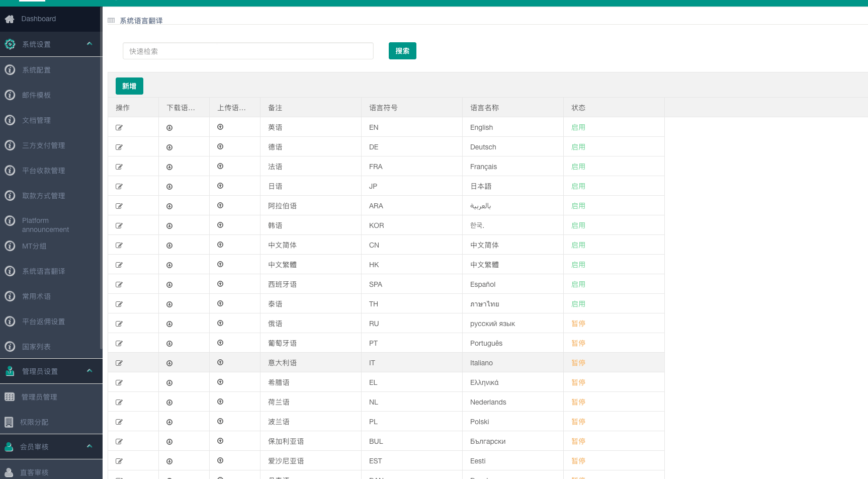Click the edit icon for English row

[119, 128]
